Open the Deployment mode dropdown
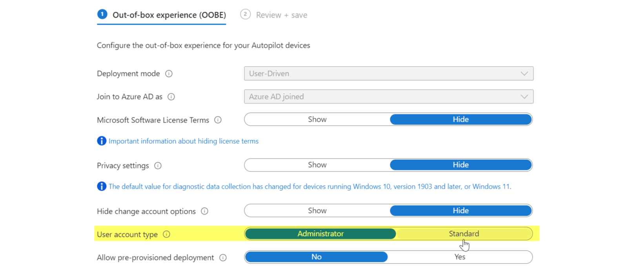 coord(388,74)
